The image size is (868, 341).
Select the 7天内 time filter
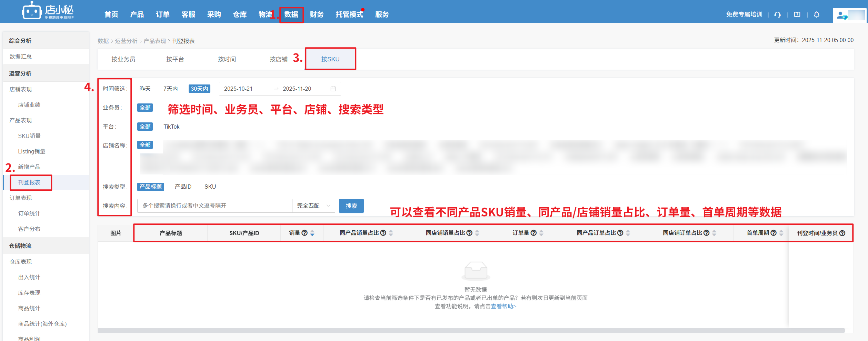click(x=170, y=89)
